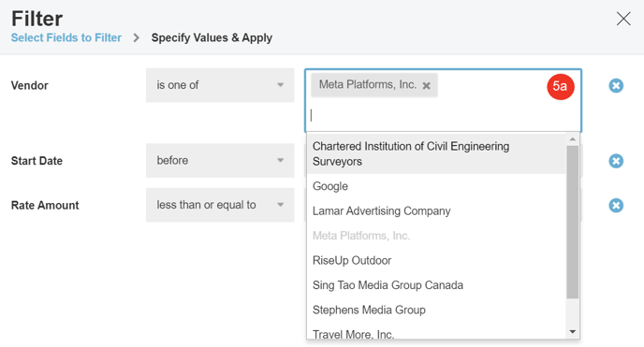The width and height of the screenshot is (644, 347).
Task: Select Google from the vendor list
Action: 436,186
